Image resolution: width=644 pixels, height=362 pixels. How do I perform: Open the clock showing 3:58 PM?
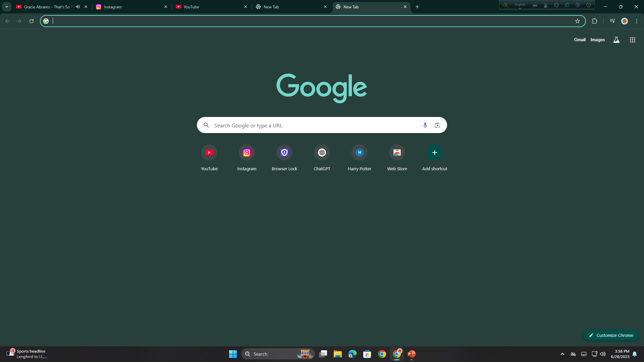[620, 354]
